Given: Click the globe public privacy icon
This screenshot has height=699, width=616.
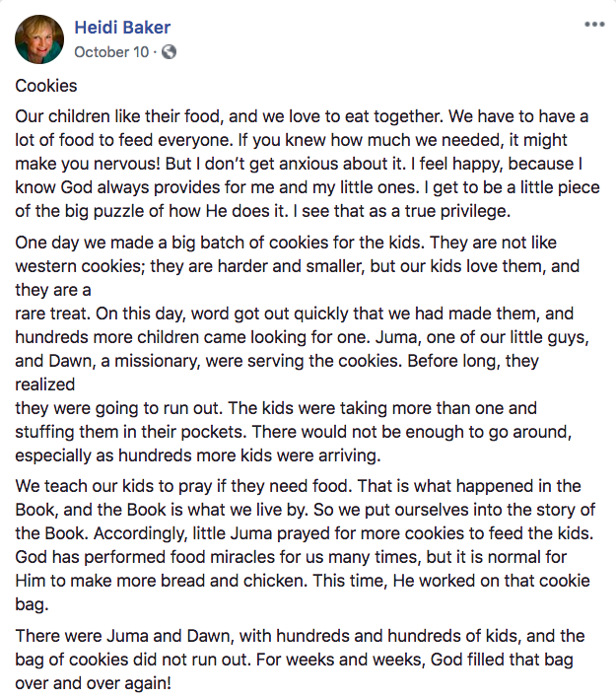Looking at the screenshot, I should [170, 51].
